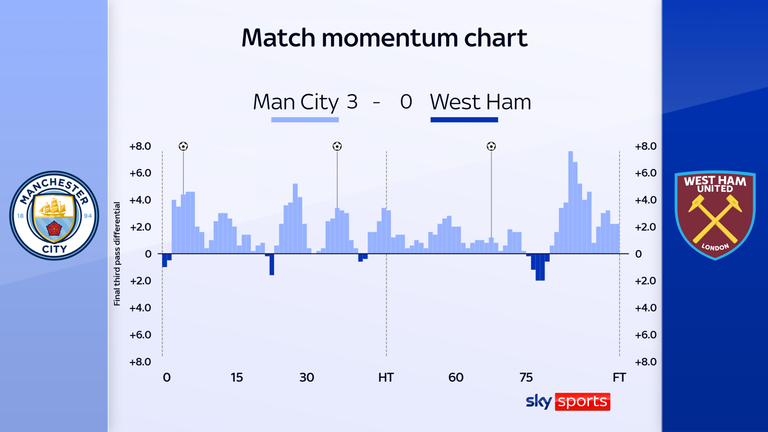The image size is (768, 432).
Task: Click the first-half opening goal ball icon
Action: point(183,146)
